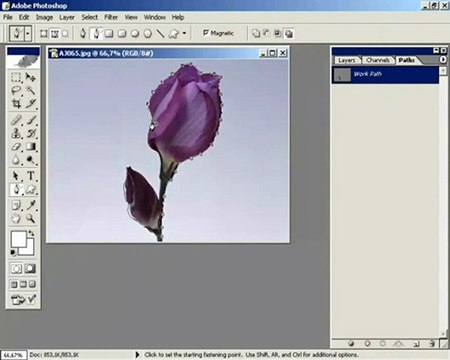Select the Custom Shape tool in toolbox

click(31, 189)
